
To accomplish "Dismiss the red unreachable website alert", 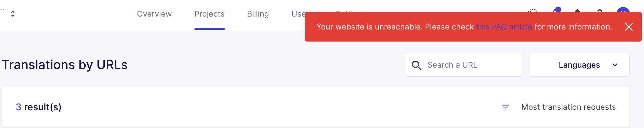I will 629,27.
